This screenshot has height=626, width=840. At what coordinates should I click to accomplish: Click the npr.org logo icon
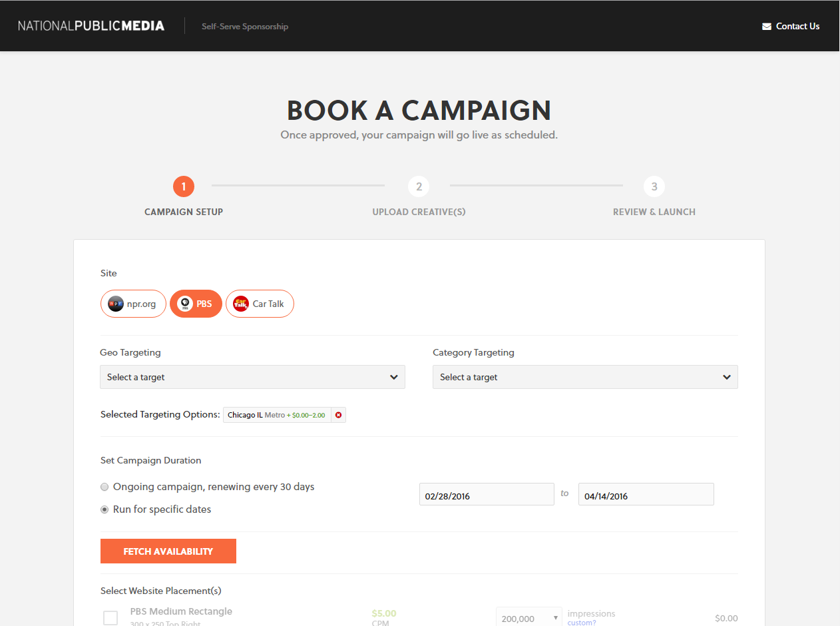click(x=116, y=304)
